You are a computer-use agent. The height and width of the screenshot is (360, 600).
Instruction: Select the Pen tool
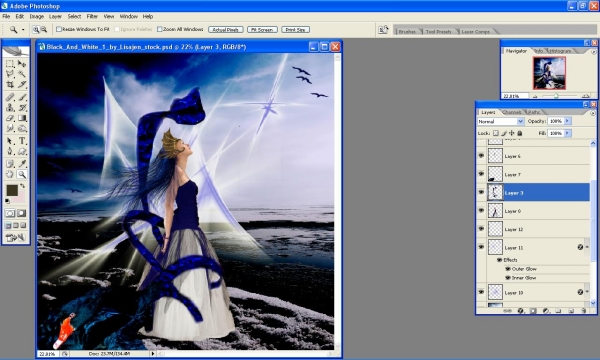[x=10, y=151]
